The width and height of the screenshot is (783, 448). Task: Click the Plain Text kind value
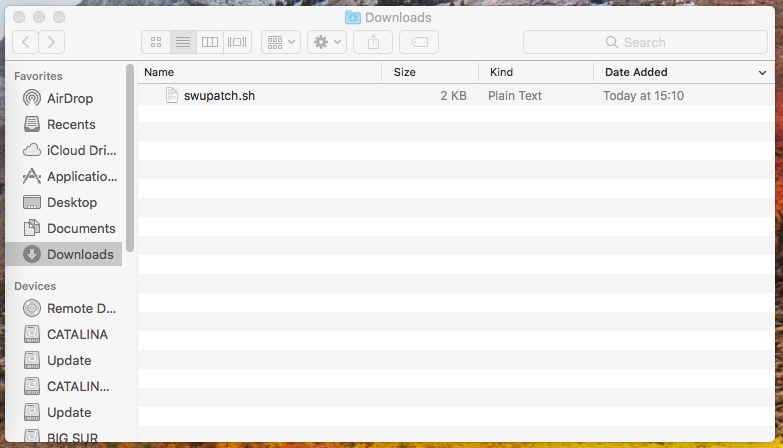tap(515, 95)
